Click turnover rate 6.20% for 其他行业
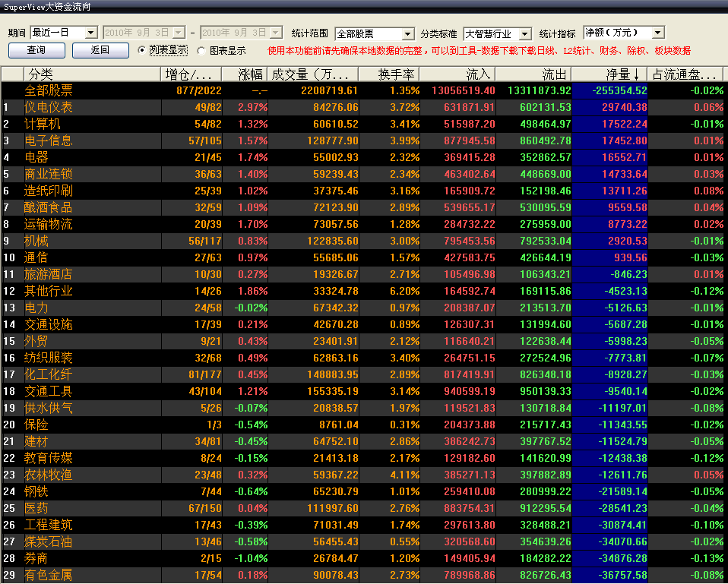This screenshot has height=584, width=728. 405,292
